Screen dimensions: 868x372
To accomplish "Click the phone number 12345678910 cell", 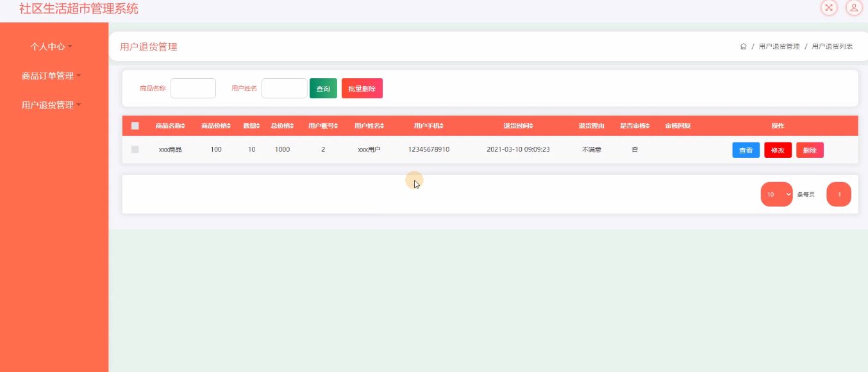I will point(429,149).
